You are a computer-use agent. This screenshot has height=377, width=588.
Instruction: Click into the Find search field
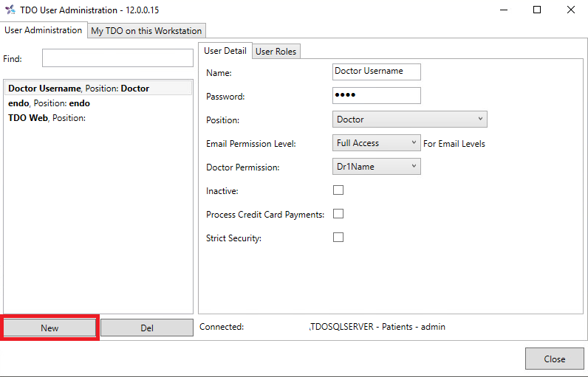[x=117, y=58]
